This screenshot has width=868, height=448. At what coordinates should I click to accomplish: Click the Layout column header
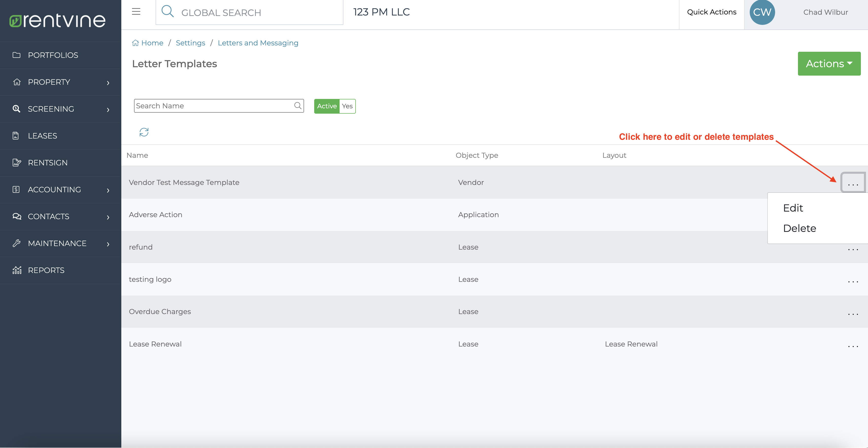click(614, 155)
